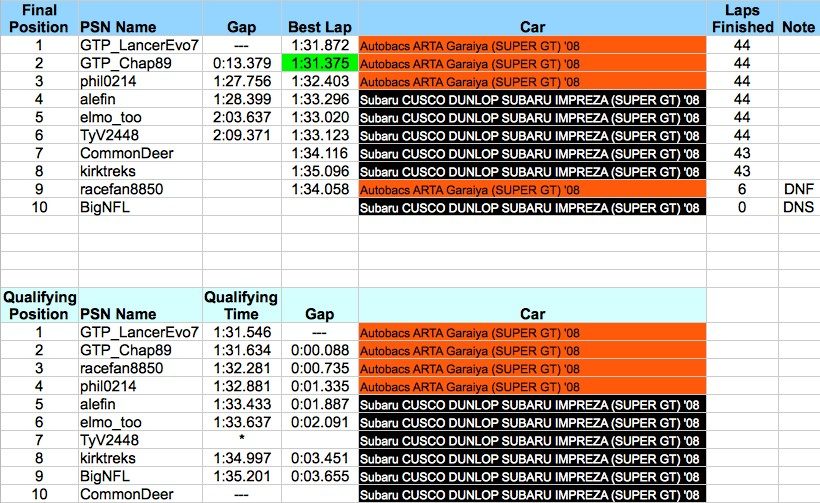Click CommonDeer's Subaru car cell in qualifying table

pyautogui.click(x=532, y=494)
